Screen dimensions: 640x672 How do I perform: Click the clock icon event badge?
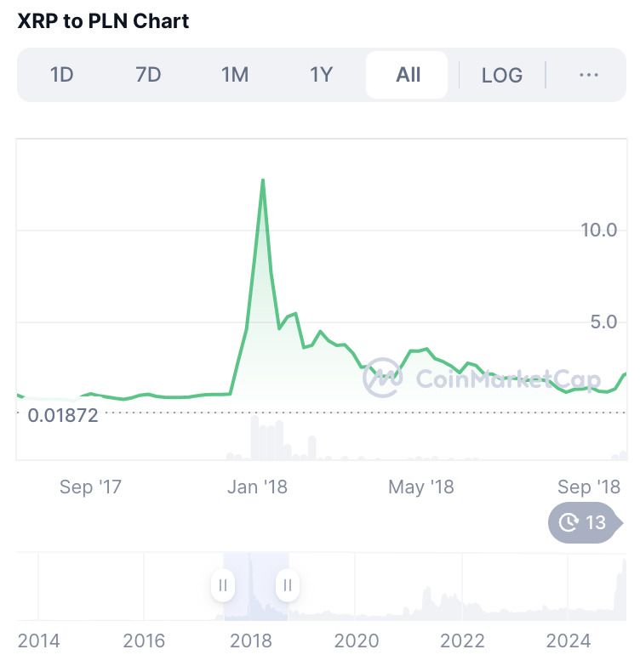pyautogui.click(x=569, y=523)
